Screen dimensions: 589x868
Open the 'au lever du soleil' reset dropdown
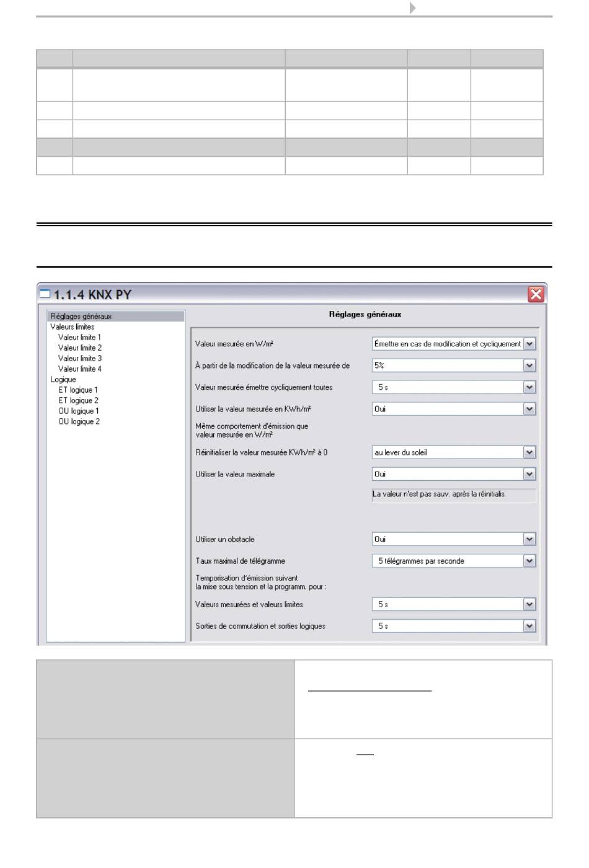454,452
